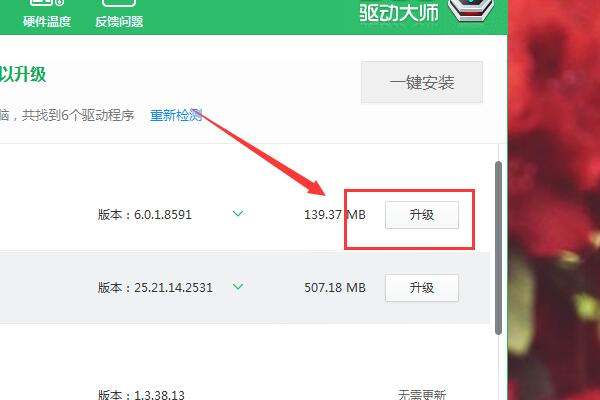The width and height of the screenshot is (600, 400).
Task: Click the 一键安装 one-click install button
Action: (422, 82)
